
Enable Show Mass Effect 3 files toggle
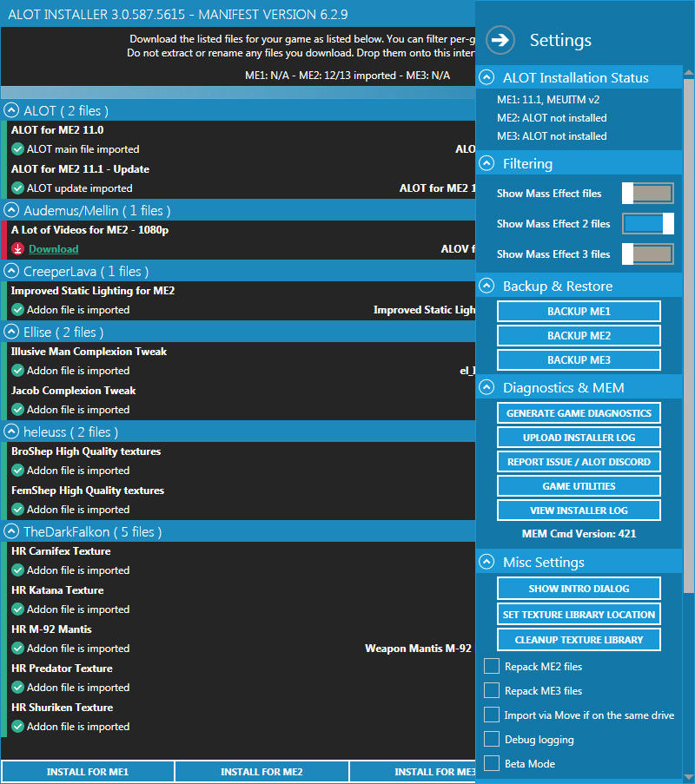(x=648, y=254)
